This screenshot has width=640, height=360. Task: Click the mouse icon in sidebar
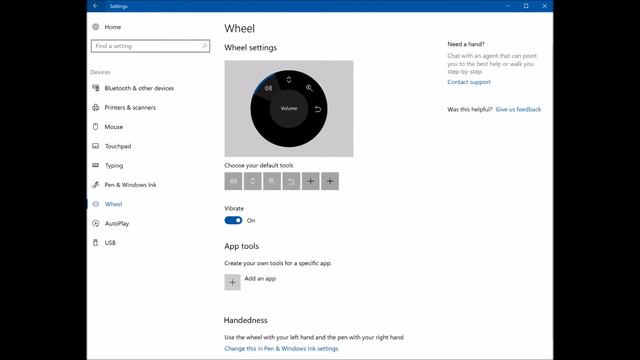pos(96,127)
